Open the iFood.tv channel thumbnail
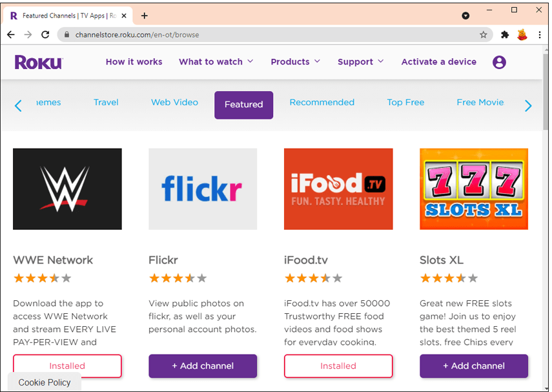The image size is (552, 392). point(338,189)
